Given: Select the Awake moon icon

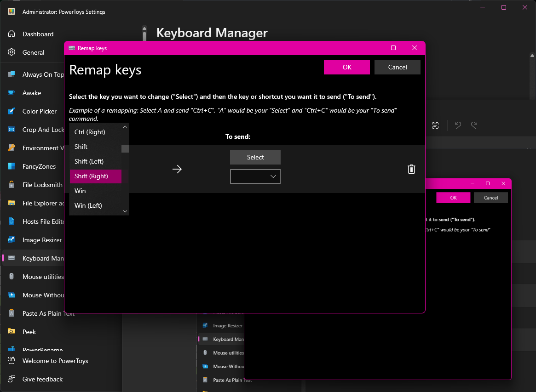Looking at the screenshot, I should (x=12, y=93).
